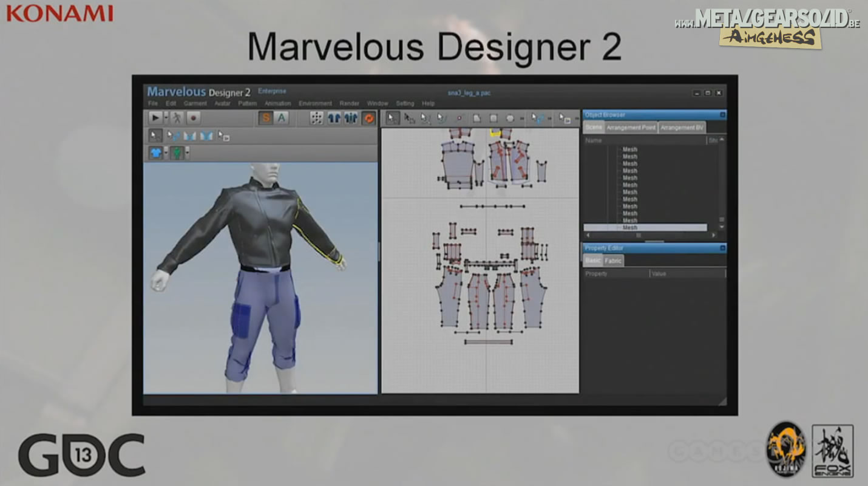Click the red record button
The height and width of the screenshot is (486, 868).
pyautogui.click(x=193, y=118)
